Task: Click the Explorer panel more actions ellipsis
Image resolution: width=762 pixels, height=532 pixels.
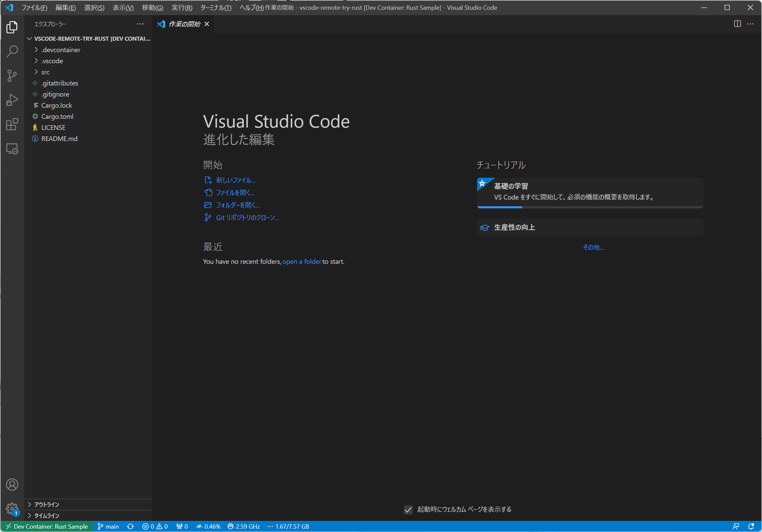Action: (140, 24)
